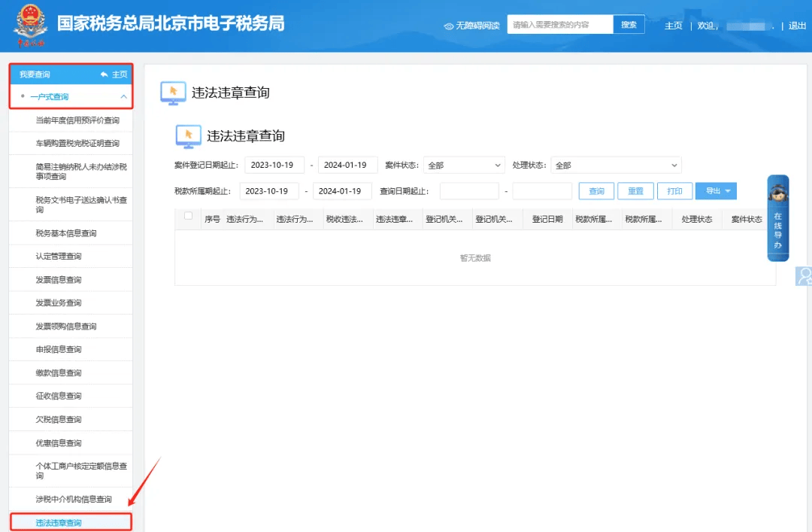Click the 处理状态 column header

[697, 219]
